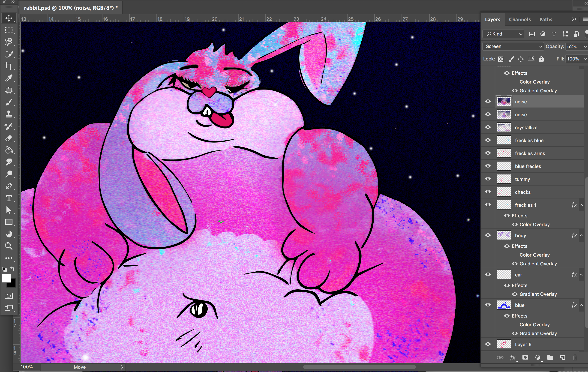
Task: Open the Screen blend mode dropdown
Action: pyautogui.click(x=513, y=46)
